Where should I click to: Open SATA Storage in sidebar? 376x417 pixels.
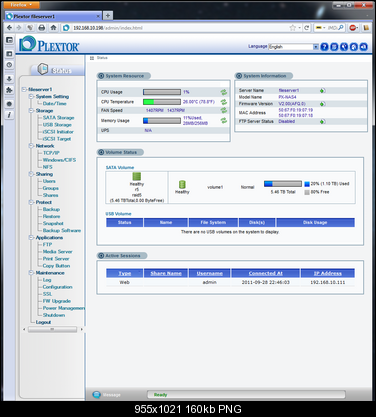(58, 118)
